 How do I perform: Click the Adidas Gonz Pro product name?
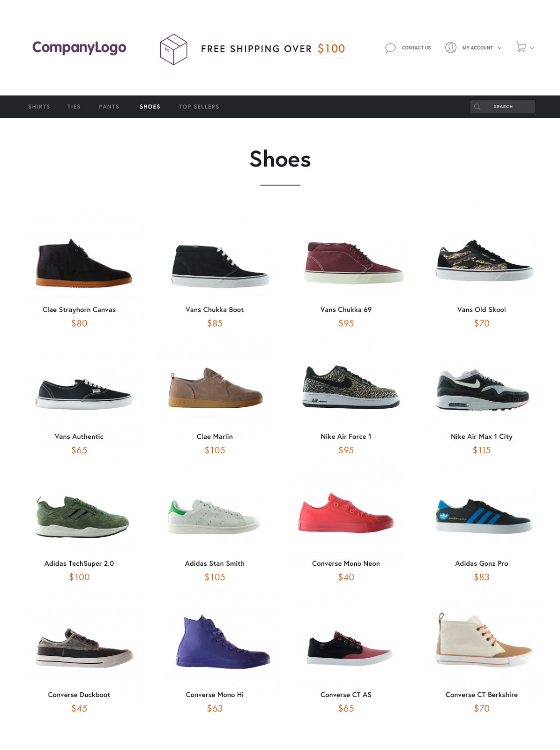click(482, 563)
